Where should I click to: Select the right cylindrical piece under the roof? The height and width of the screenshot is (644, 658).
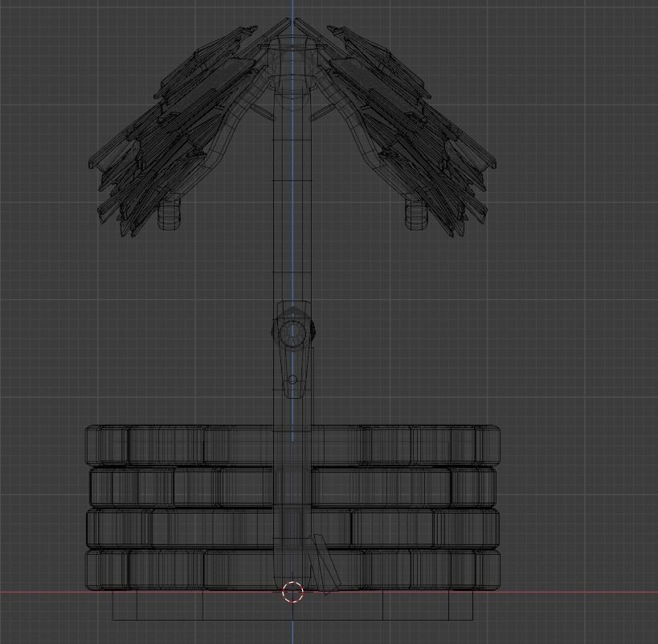point(416,214)
